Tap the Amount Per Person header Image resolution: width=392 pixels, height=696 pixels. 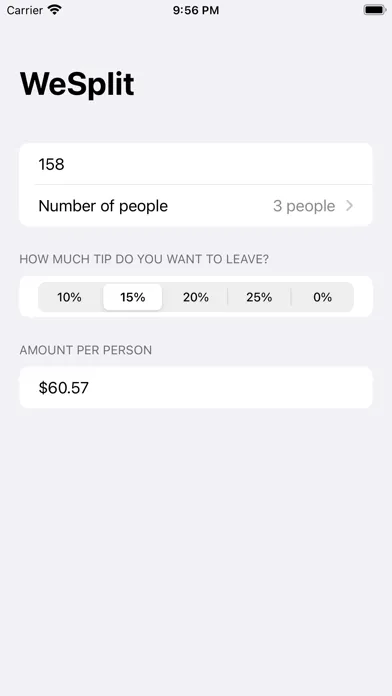coord(86,350)
